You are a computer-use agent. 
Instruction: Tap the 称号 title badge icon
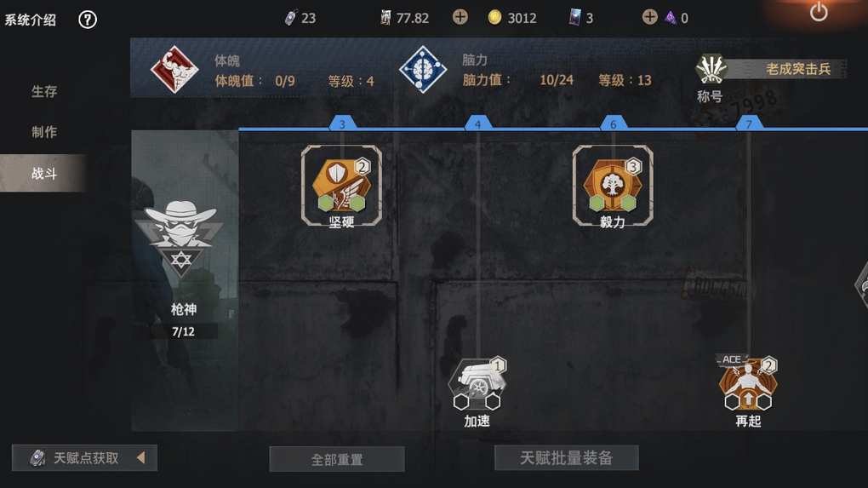tap(711, 70)
